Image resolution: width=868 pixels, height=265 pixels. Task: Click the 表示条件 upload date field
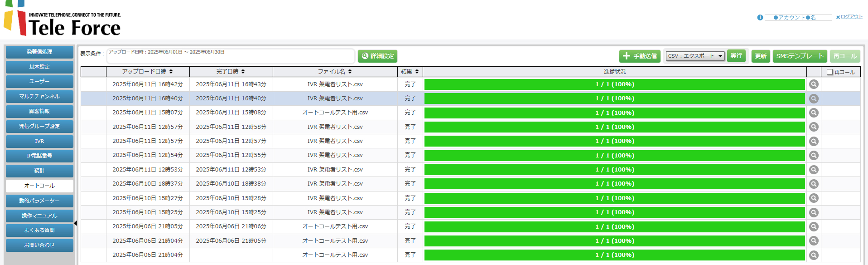pyautogui.click(x=230, y=56)
